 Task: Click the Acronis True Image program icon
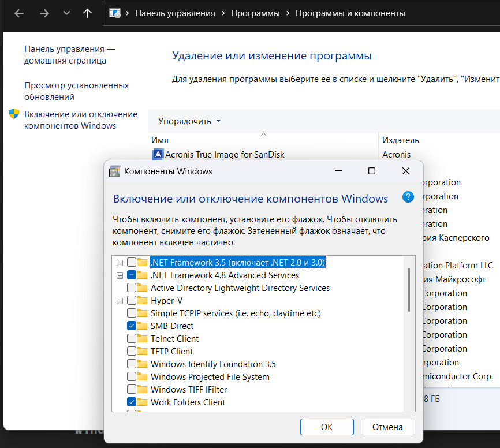click(x=158, y=154)
